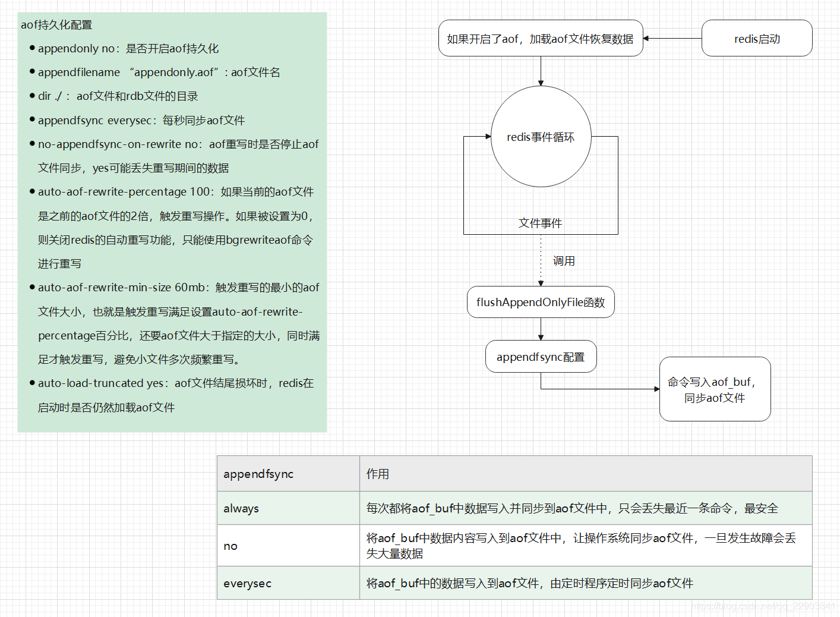Image resolution: width=840 pixels, height=617 pixels.
Task: Click the '调用' connector label
Action: click(x=564, y=261)
